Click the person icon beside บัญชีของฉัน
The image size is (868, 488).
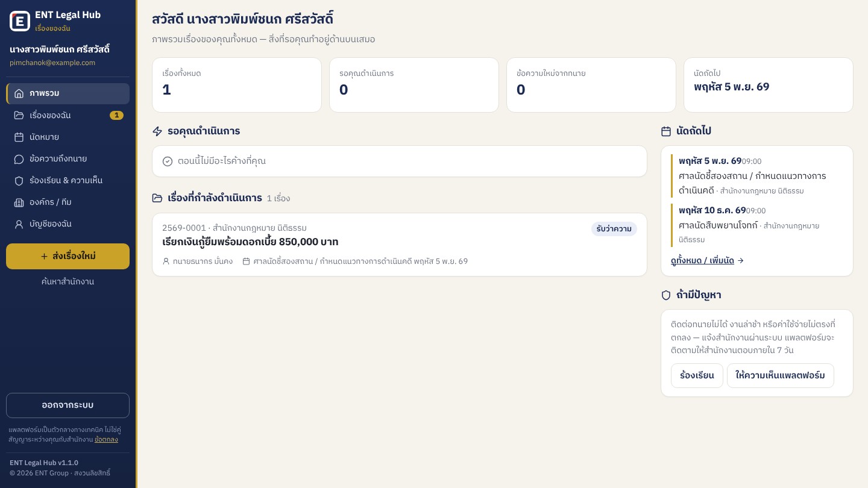pos(19,224)
